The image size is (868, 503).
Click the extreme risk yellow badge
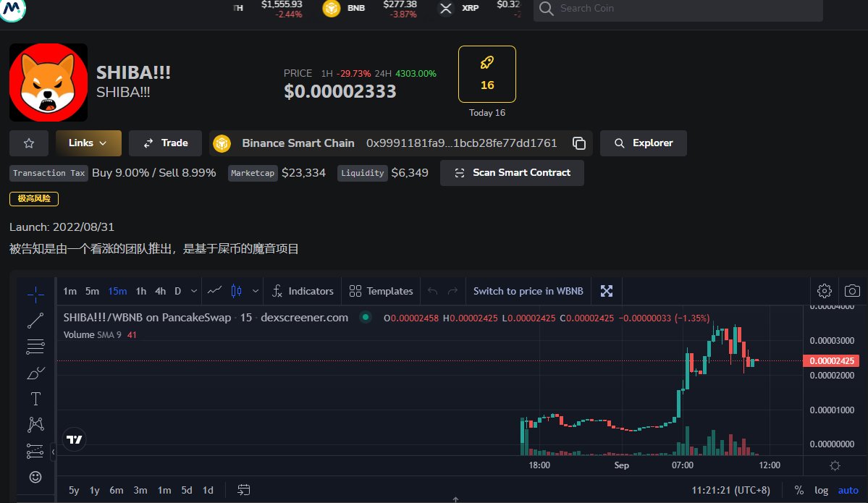34,198
